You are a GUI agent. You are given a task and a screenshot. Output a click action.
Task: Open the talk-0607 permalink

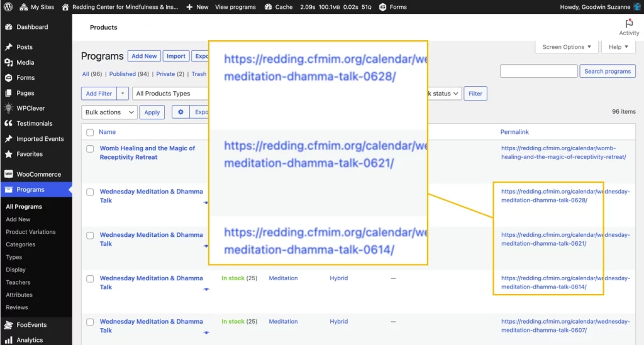(x=565, y=326)
